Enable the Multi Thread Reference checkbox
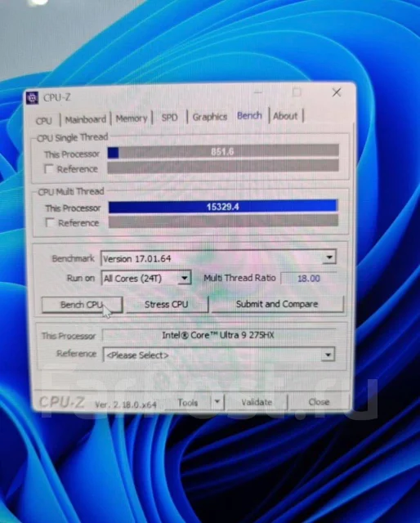 click(50, 222)
